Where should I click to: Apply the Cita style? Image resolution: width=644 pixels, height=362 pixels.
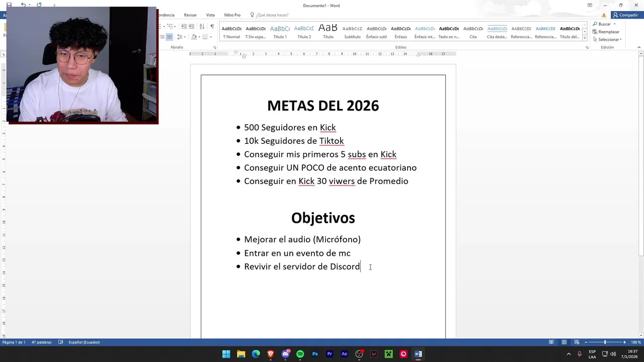[x=473, y=32]
